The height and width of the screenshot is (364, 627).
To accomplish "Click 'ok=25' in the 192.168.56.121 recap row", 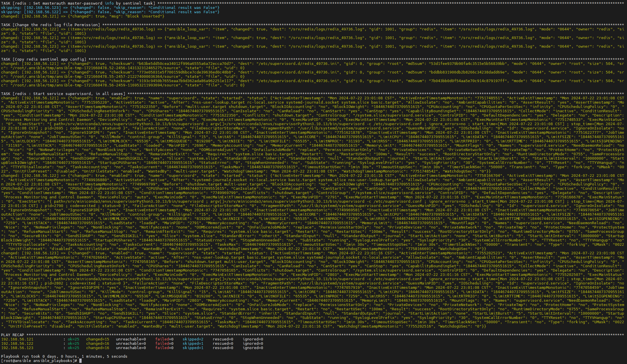I will tap(74, 339).
